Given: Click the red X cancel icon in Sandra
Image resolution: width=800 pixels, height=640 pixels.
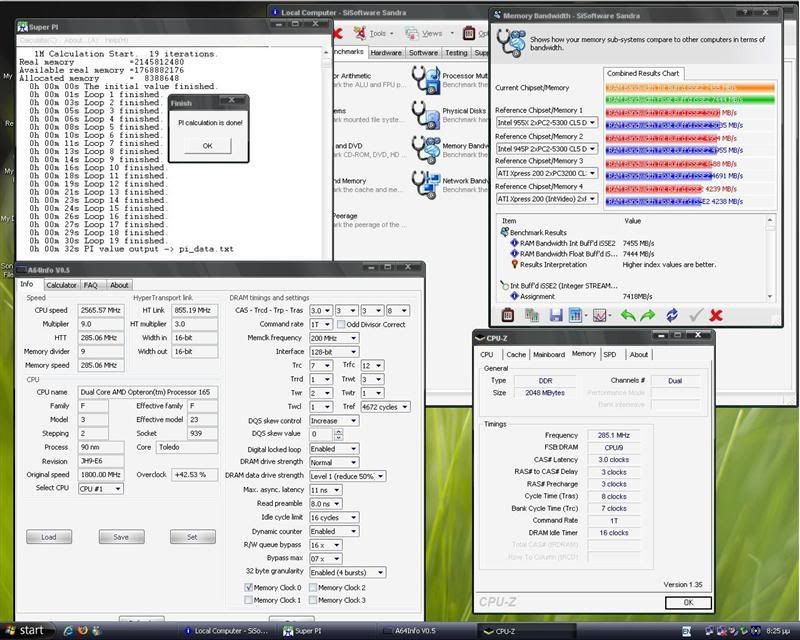Looking at the screenshot, I should pos(716,315).
